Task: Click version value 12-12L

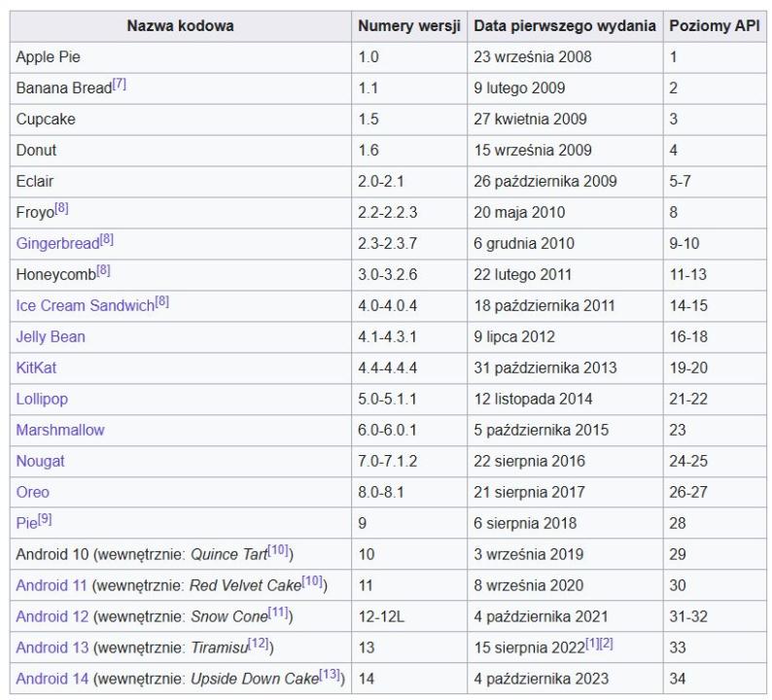Action: pos(381,616)
